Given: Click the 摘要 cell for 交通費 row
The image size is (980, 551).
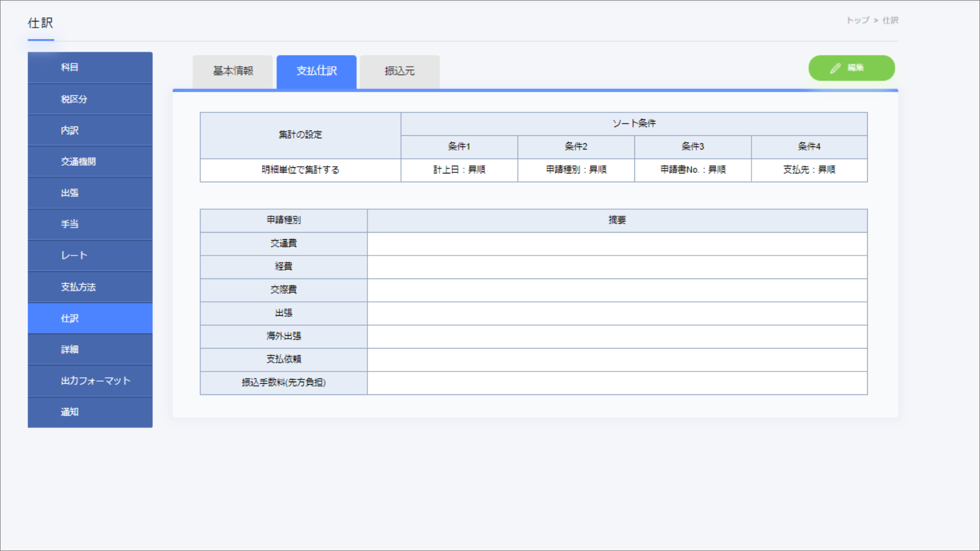Looking at the screenshot, I should (x=617, y=244).
